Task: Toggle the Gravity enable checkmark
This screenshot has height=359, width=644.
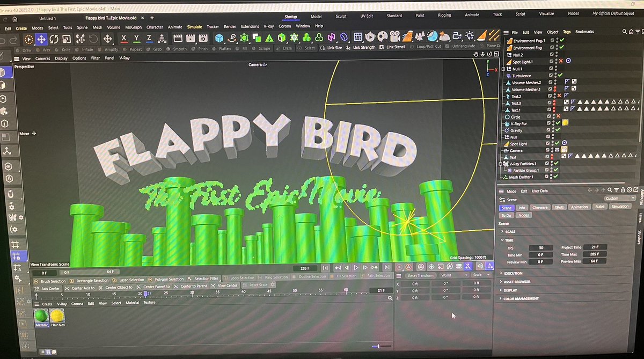Action: coord(558,130)
